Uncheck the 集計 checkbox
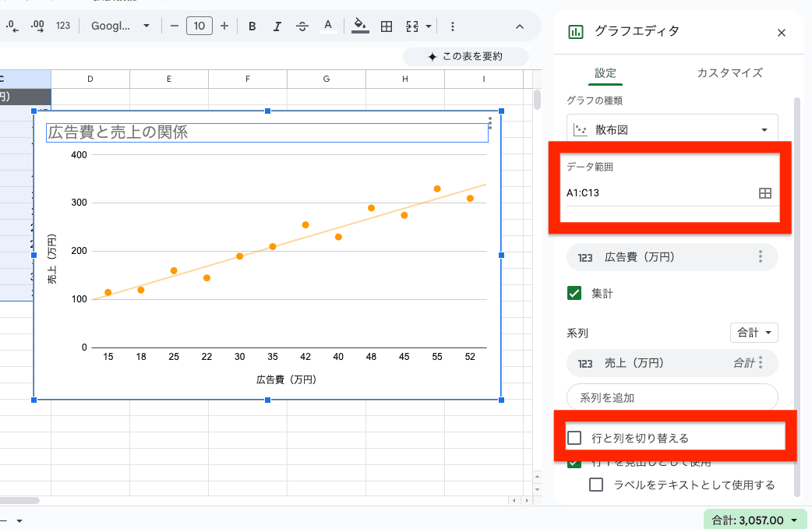812x529 pixels. click(574, 294)
